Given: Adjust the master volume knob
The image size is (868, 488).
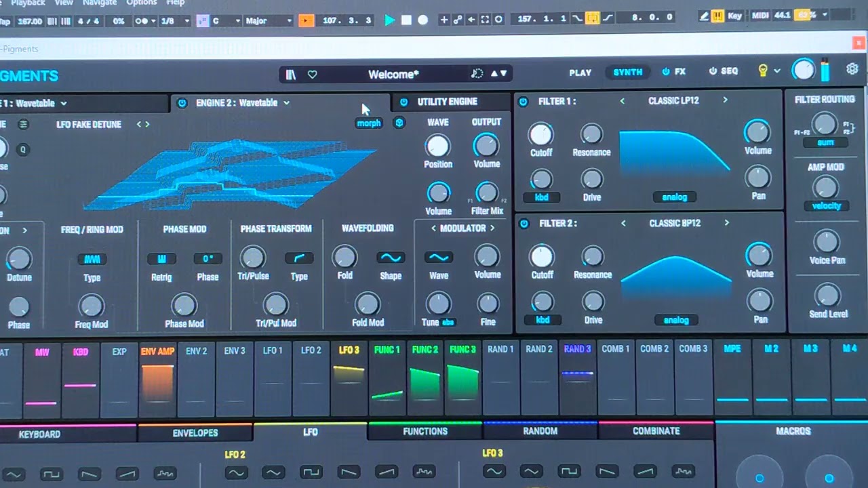Looking at the screenshot, I should [804, 70].
